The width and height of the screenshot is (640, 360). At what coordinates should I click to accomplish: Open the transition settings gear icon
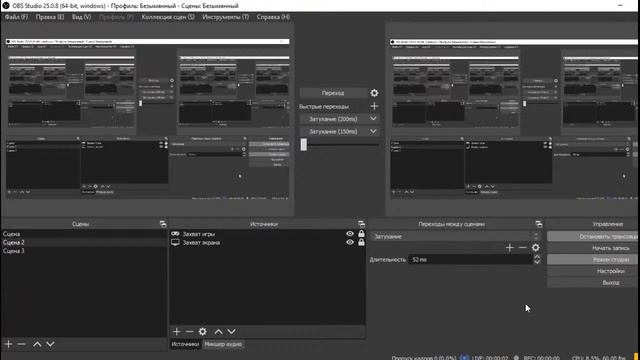click(374, 93)
